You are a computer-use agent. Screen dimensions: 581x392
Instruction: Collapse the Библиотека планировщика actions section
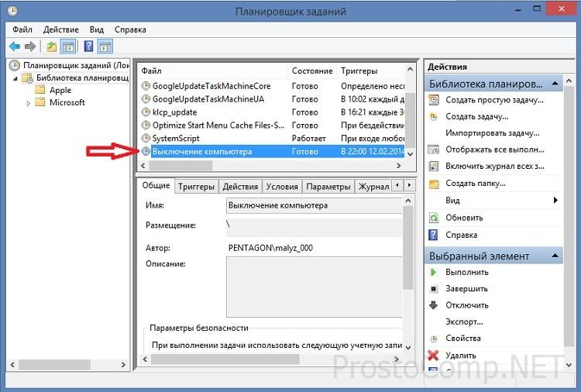pyautogui.click(x=555, y=84)
